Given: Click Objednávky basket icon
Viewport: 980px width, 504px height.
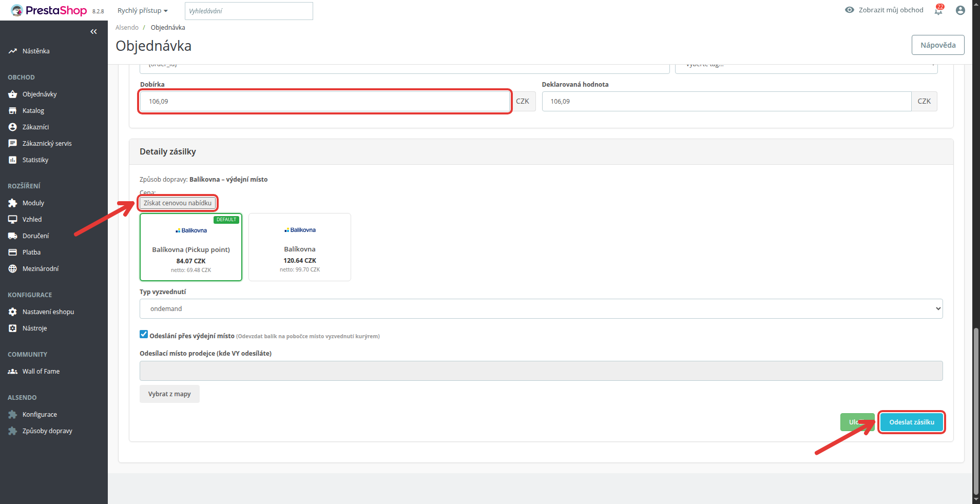Looking at the screenshot, I should point(13,94).
